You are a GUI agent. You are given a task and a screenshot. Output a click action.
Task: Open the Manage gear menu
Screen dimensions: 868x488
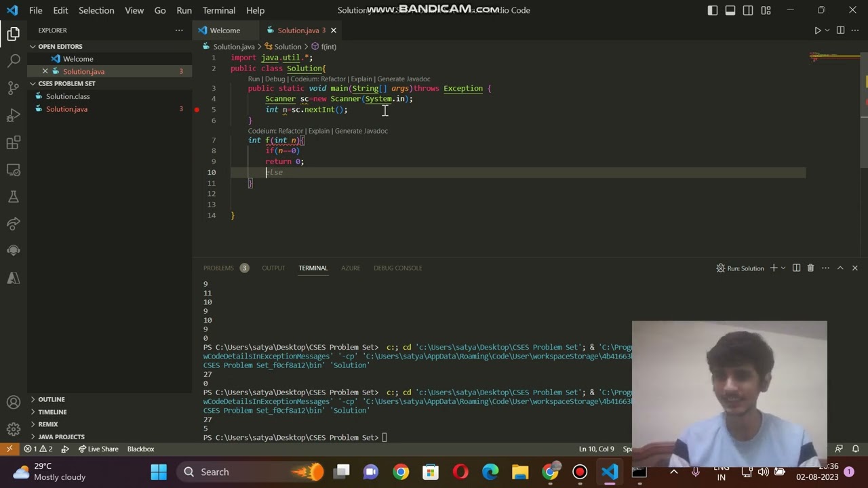pos(14,430)
